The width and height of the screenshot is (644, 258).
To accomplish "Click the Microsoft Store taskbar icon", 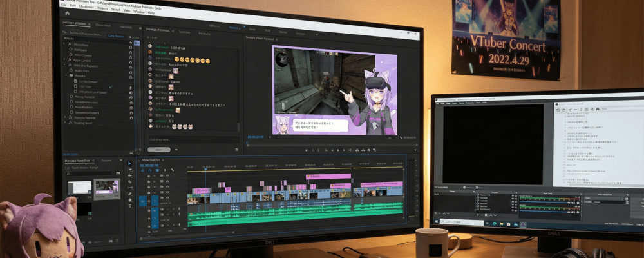I will pos(509,224).
